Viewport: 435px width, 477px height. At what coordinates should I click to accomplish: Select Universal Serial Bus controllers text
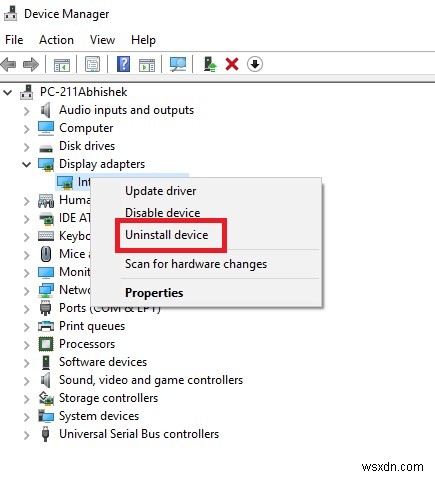(139, 434)
